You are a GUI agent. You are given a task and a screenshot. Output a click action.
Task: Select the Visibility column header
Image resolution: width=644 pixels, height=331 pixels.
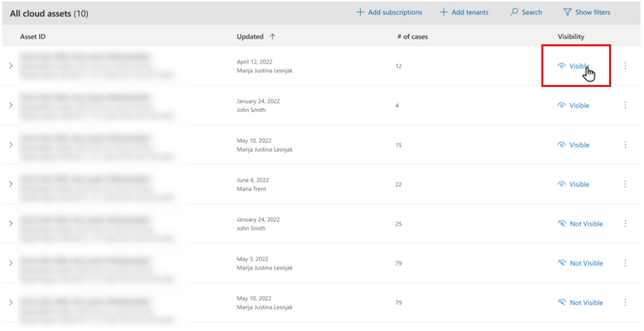point(571,36)
